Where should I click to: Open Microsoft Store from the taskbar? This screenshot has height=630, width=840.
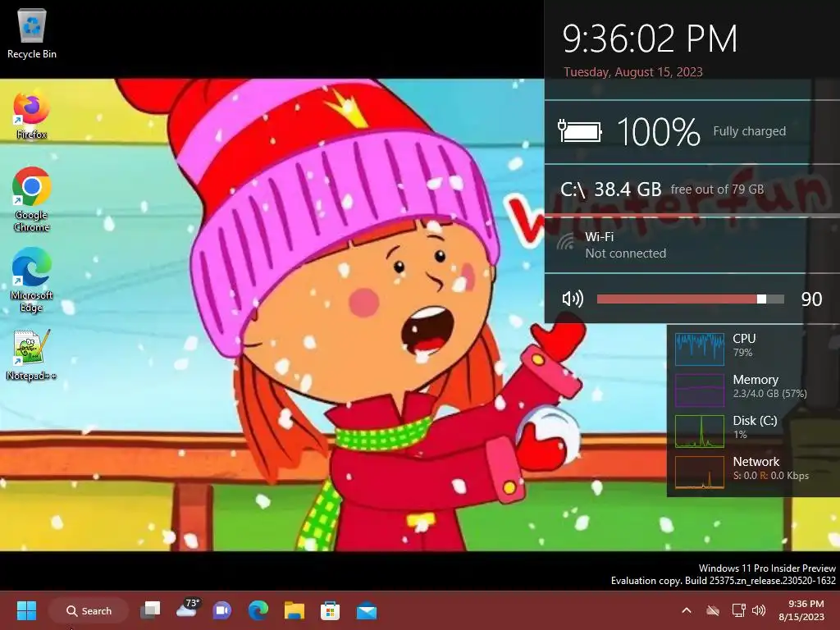[x=330, y=610]
